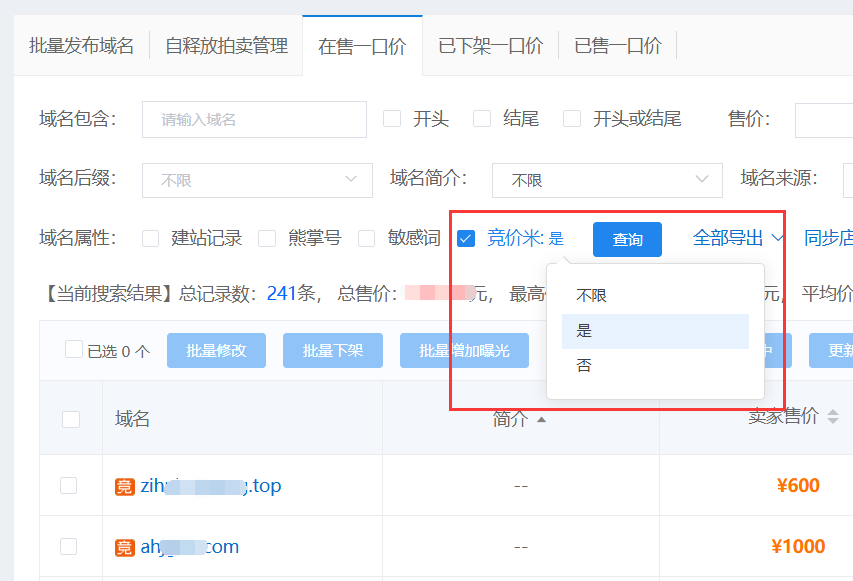The image size is (853, 581).
Task: Click the orange 竞 badge beside the .top domain
Action: click(125, 486)
